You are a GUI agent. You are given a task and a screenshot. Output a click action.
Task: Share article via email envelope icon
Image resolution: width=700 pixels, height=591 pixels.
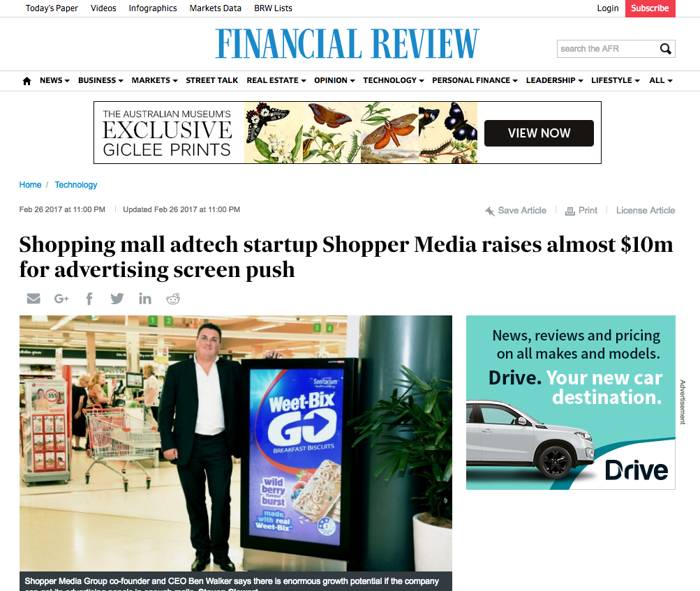point(33,299)
